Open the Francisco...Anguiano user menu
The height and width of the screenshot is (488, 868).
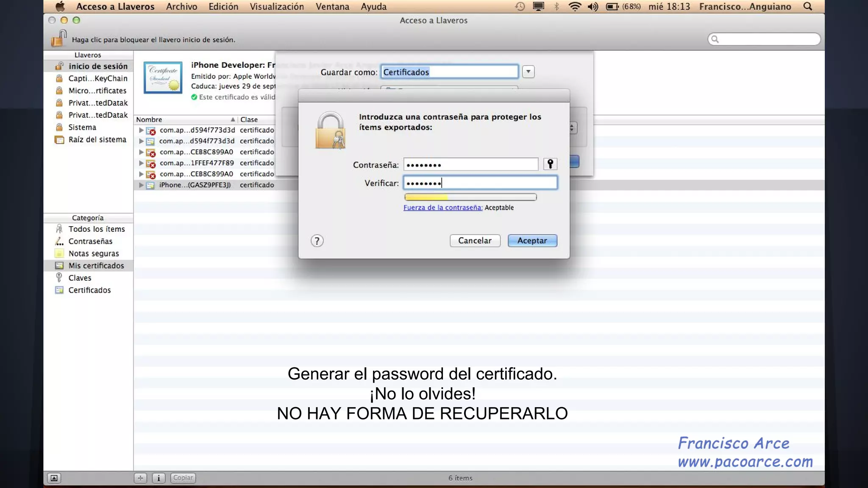click(745, 6)
